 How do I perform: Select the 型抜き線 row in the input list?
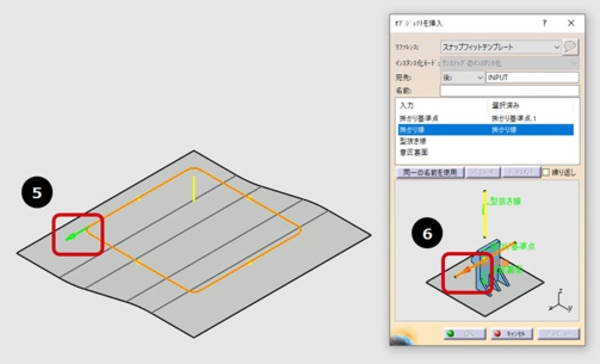(x=486, y=141)
